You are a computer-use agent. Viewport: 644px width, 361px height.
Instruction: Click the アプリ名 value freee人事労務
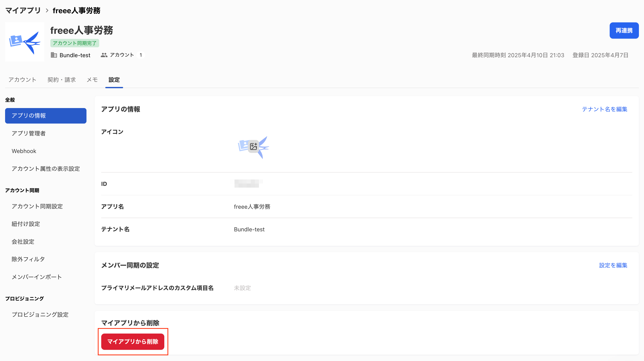click(x=252, y=207)
